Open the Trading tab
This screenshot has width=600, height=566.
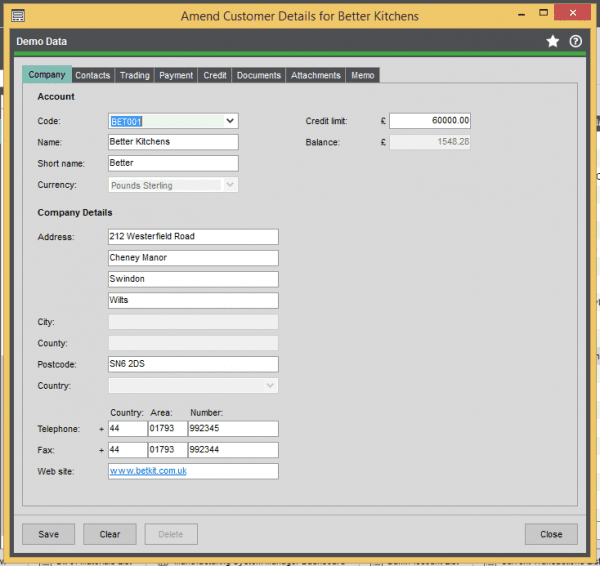tap(135, 75)
